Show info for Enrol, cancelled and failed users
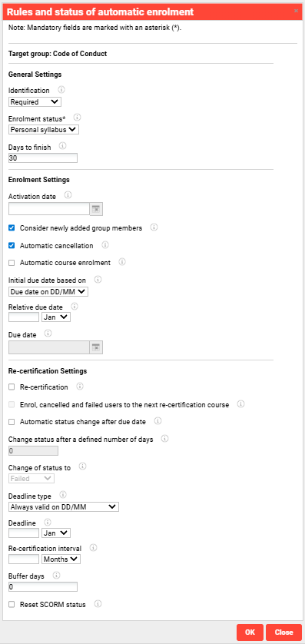The image size is (305, 644). pyautogui.click(x=241, y=404)
